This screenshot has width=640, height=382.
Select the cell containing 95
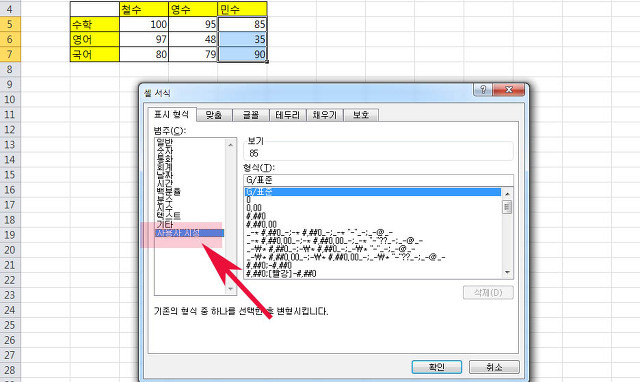pos(193,24)
